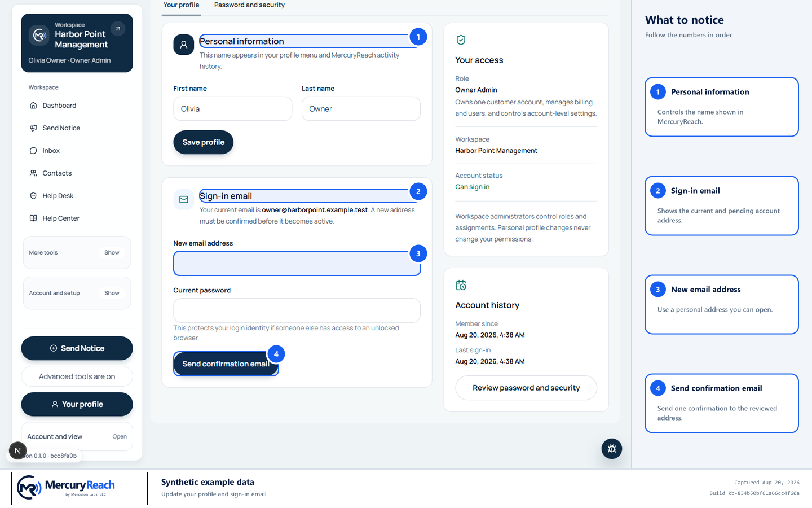
Task: Open Dashboard from the sidebar
Action: click(x=77, y=106)
